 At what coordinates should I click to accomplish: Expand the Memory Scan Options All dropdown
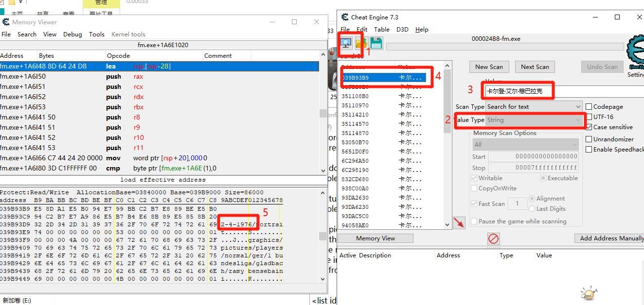tap(525, 144)
